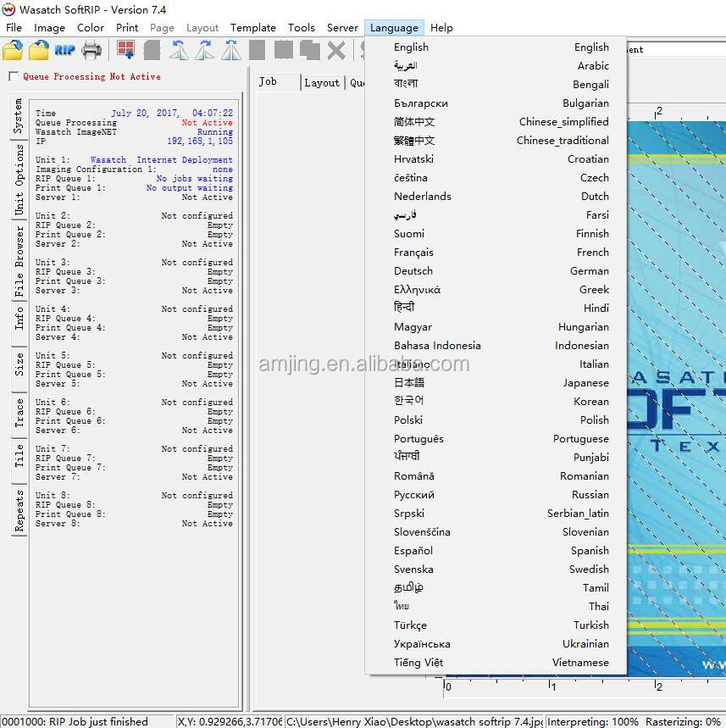Click the first open-folder icon in toolbar
Screen dimensions: 726x728
[13, 50]
